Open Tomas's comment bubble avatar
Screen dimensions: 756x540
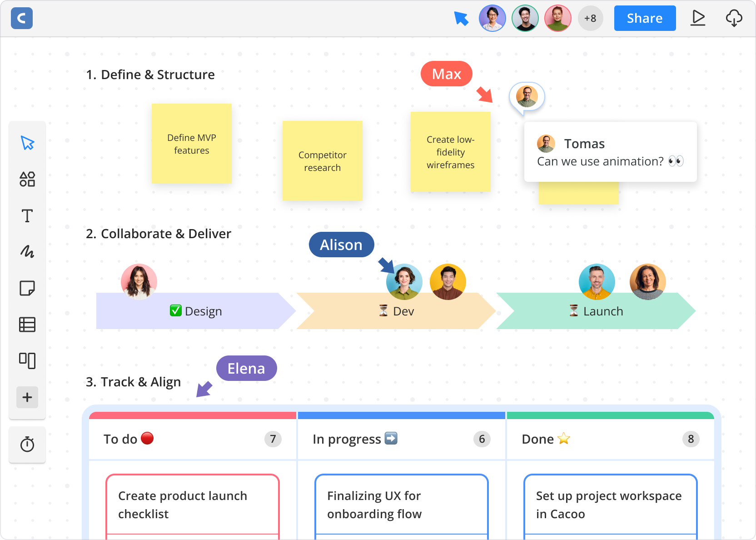click(x=527, y=96)
